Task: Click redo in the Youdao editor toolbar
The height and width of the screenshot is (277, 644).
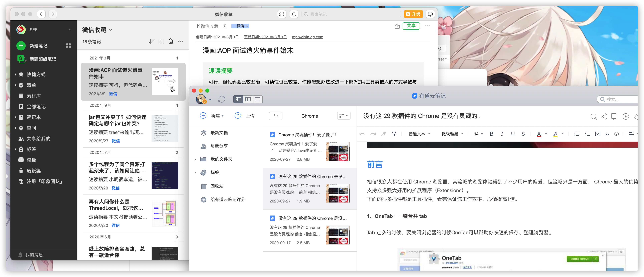Action: [x=373, y=134]
